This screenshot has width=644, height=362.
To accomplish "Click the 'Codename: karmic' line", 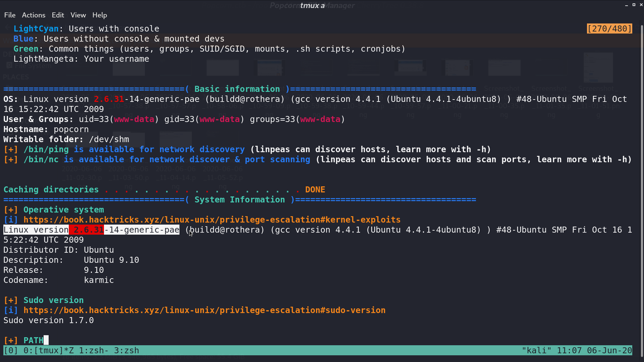I will tap(59, 280).
